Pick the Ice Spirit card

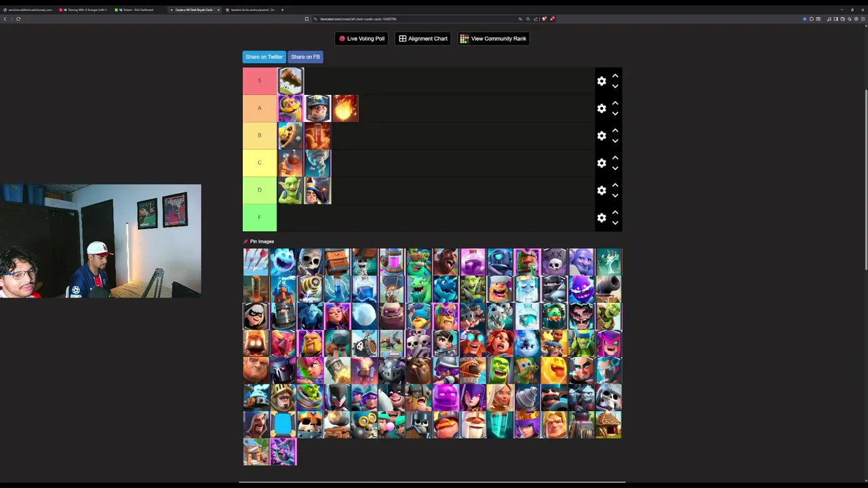click(x=283, y=262)
